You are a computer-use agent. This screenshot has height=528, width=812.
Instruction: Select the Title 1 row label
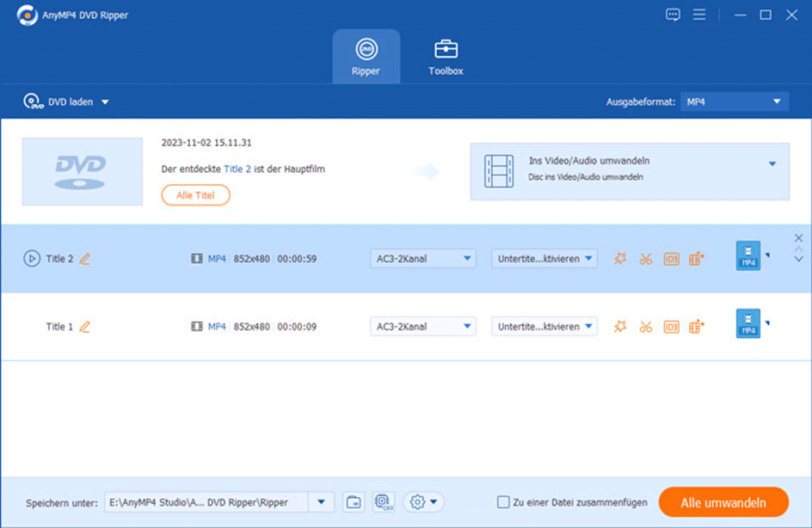pyautogui.click(x=59, y=327)
